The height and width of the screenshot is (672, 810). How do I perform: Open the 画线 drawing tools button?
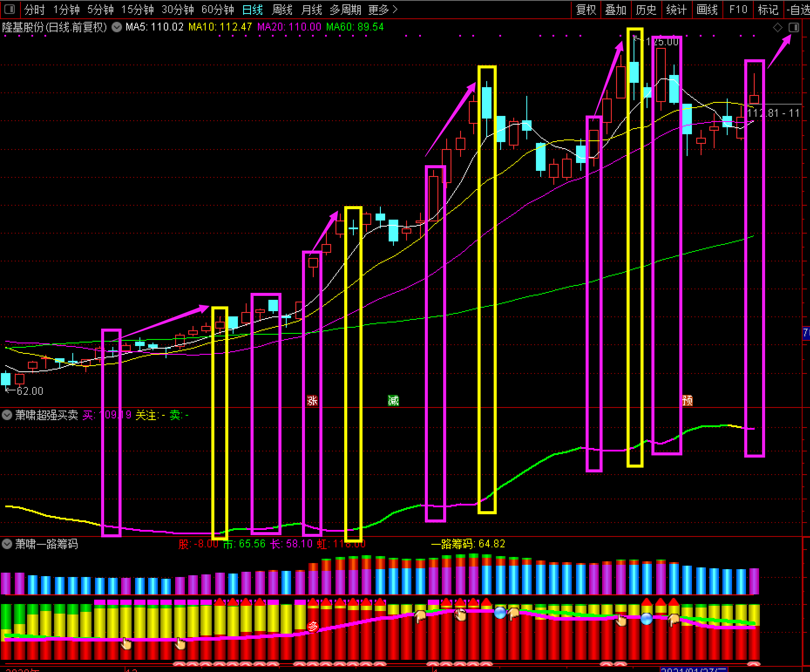[x=707, y=10]
